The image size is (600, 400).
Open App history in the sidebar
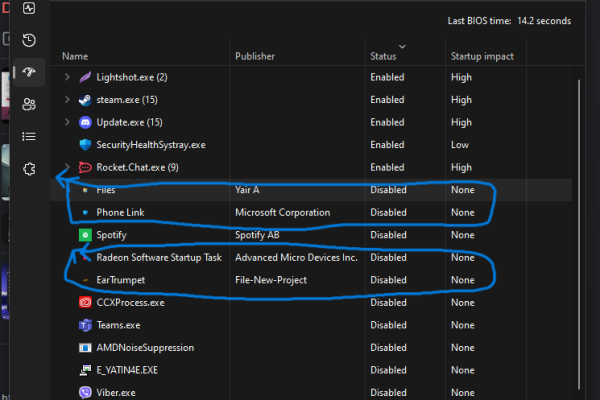pos(29,40)
